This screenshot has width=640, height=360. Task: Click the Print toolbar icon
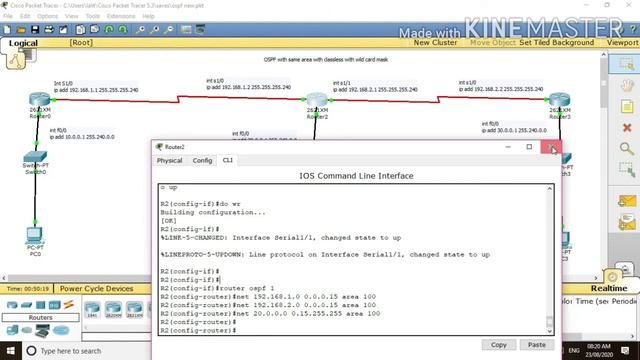pyautogui.click(x=49, y=29)
